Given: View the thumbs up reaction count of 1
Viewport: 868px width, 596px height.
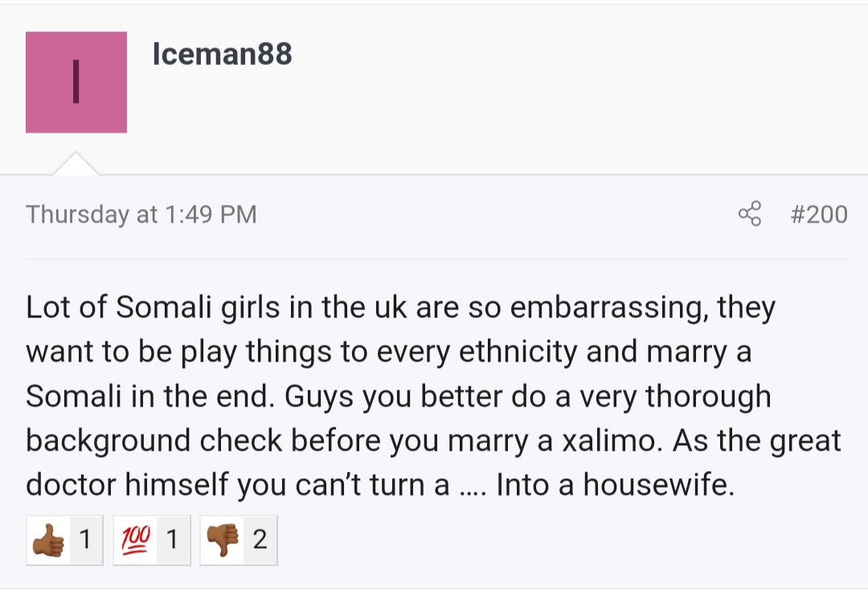Looking at the screenshot, I should coord(85,540).
